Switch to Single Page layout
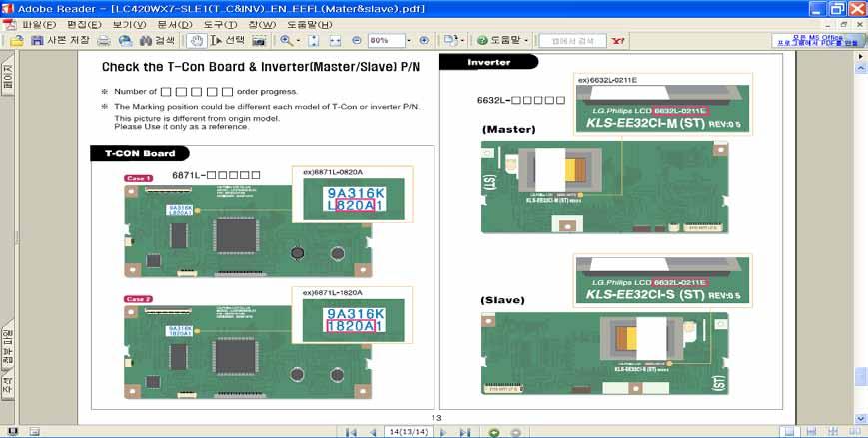This screenshot has height=438, width=868. [789, 431]
